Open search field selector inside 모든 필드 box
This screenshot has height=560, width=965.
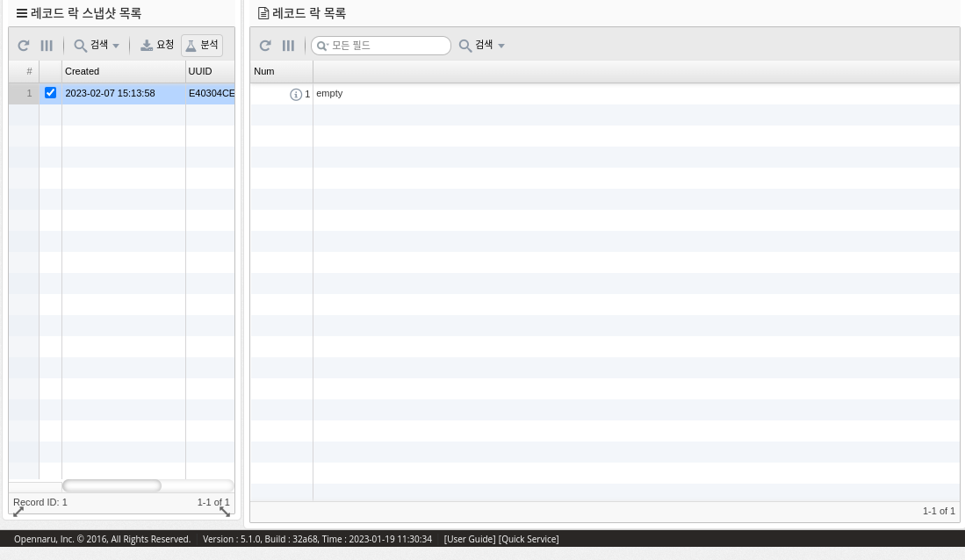[x=322, y=46]
